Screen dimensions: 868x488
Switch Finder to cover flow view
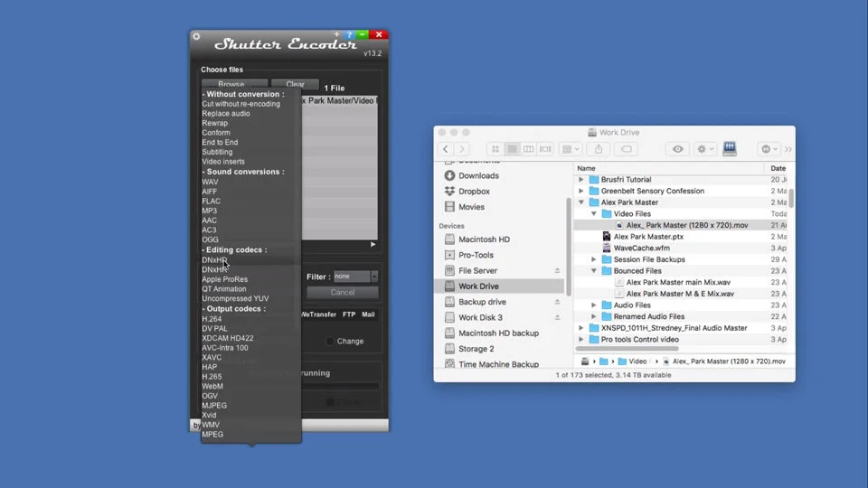545,149
